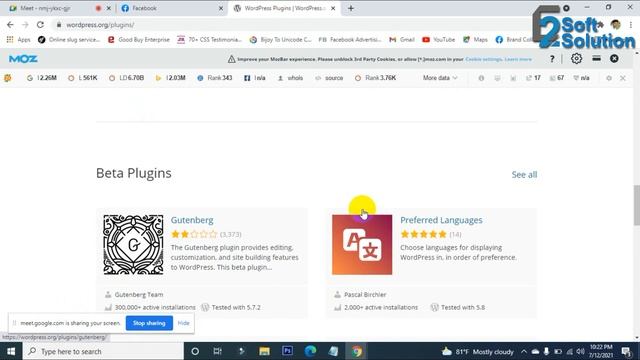Click the Rank 3.76K metric
Viewport: 640px width, 360px height.
point(375,78)
